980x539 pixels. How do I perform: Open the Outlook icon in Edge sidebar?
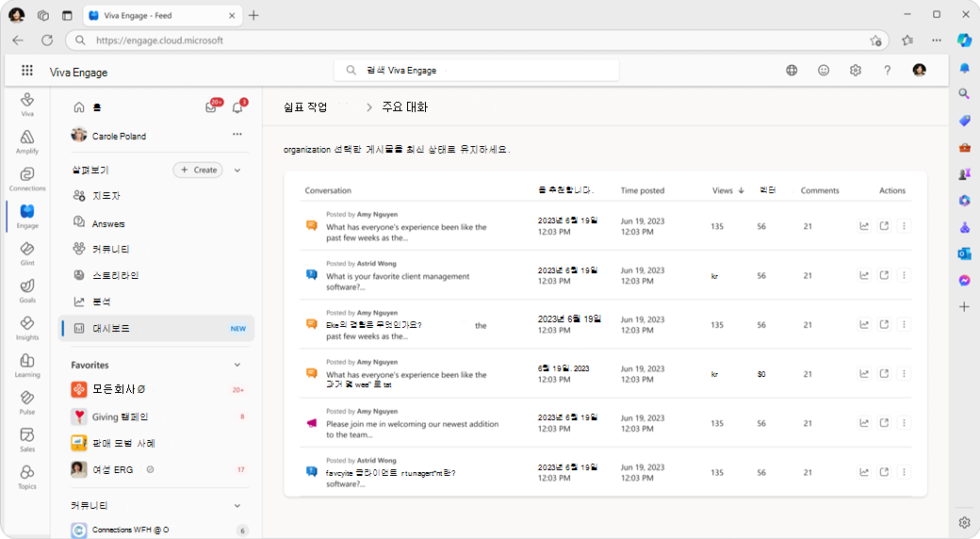point(964,253)
